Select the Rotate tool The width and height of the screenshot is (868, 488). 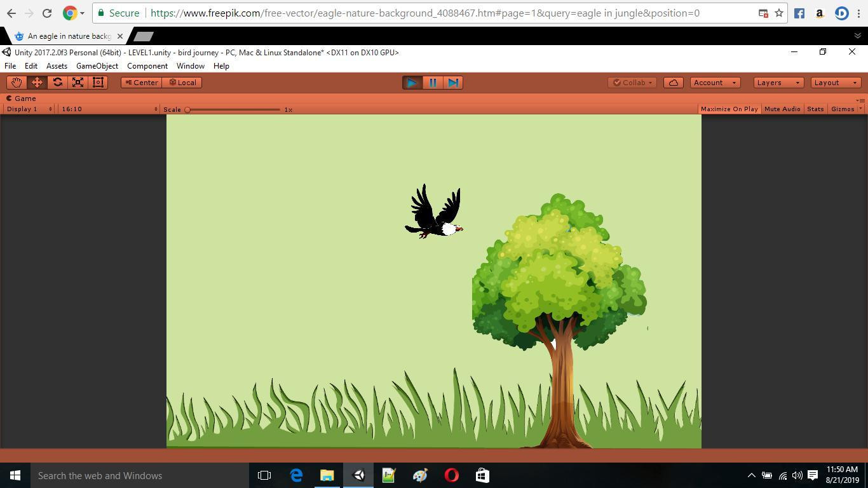[x=57, y=83]
